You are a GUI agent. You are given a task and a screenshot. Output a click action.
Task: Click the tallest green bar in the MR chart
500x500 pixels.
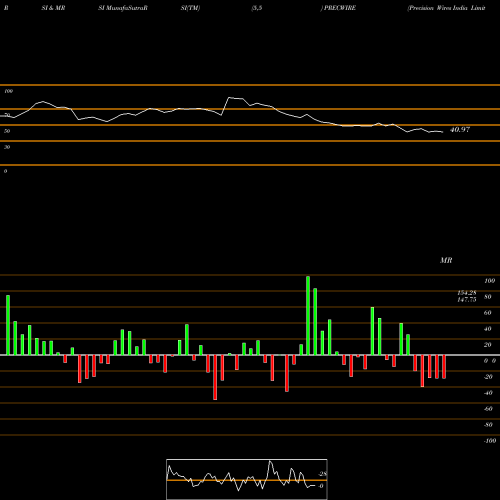pyautogui.click(x=308, y=315)
